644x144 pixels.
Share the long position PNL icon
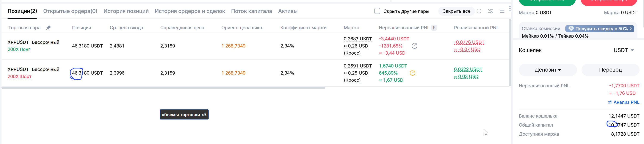[414, 46]
